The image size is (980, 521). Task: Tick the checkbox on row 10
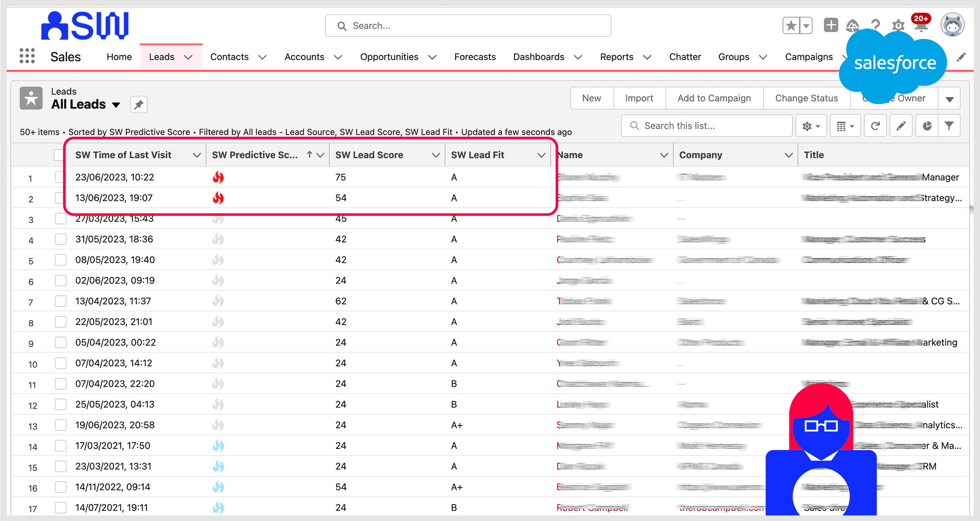(x=61, y=363)
